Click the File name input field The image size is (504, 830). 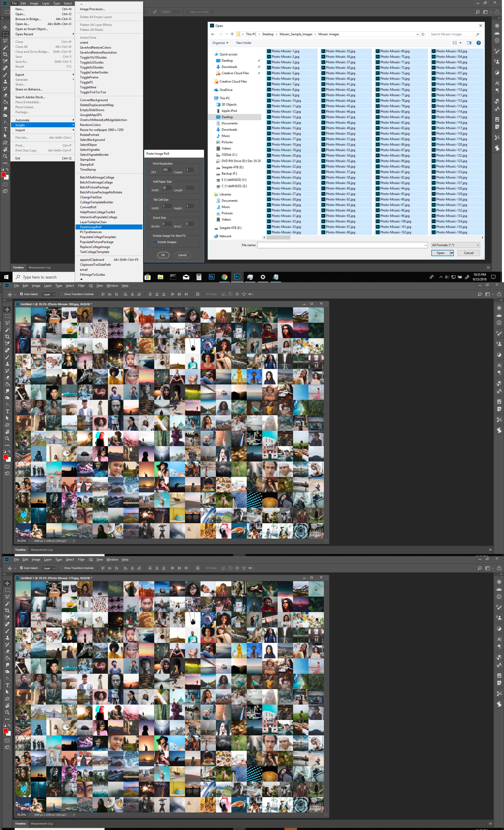pos(340,245)
